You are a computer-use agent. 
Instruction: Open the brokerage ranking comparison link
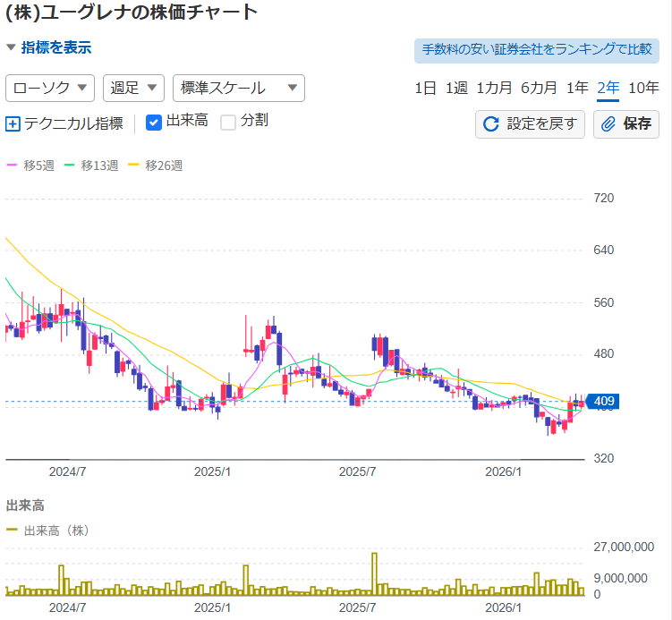[x=536, y=49]
